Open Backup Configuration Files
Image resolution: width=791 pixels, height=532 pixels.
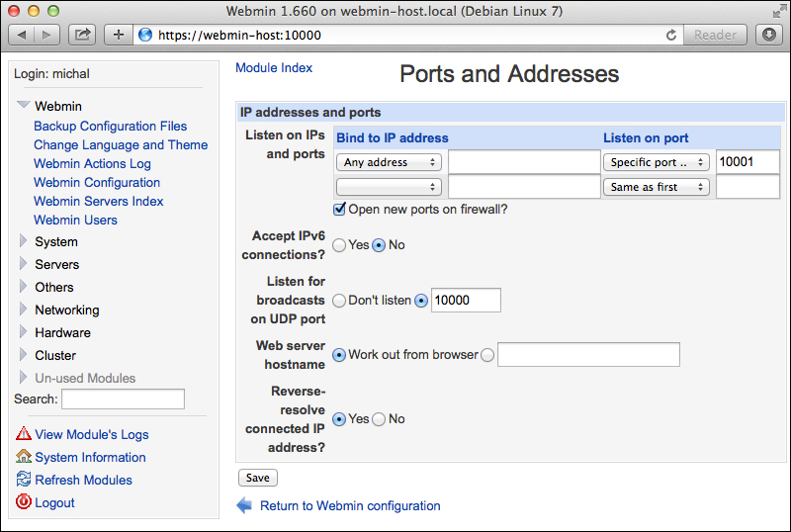coord(110,126)
